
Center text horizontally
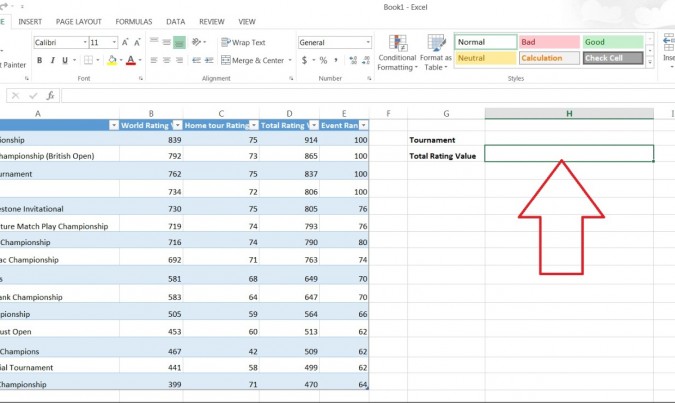click(x=167, y=60)
